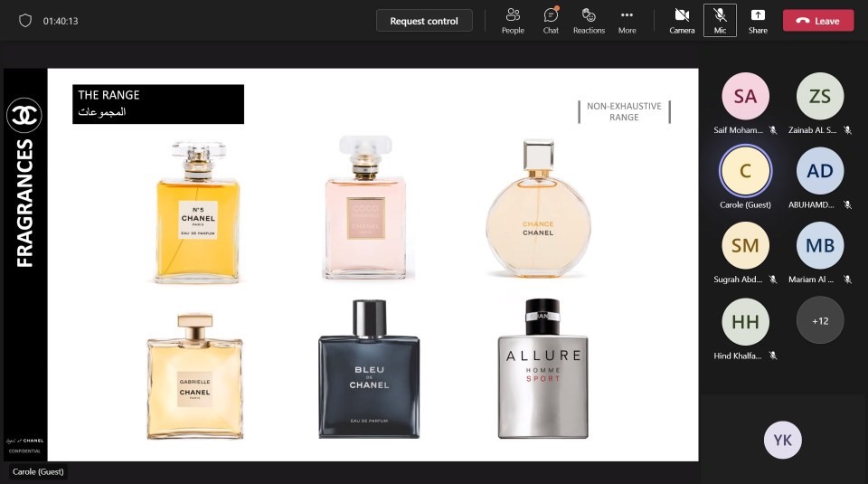Image resolution: width=868 pixels, height=484 pixels.
Task: Click muted mic icon beside Zainab AL S...
Action: pos(847,130)
